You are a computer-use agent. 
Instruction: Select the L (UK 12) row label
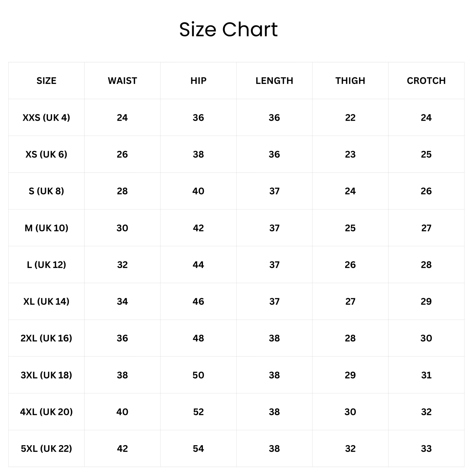click(x=46, y=264)
